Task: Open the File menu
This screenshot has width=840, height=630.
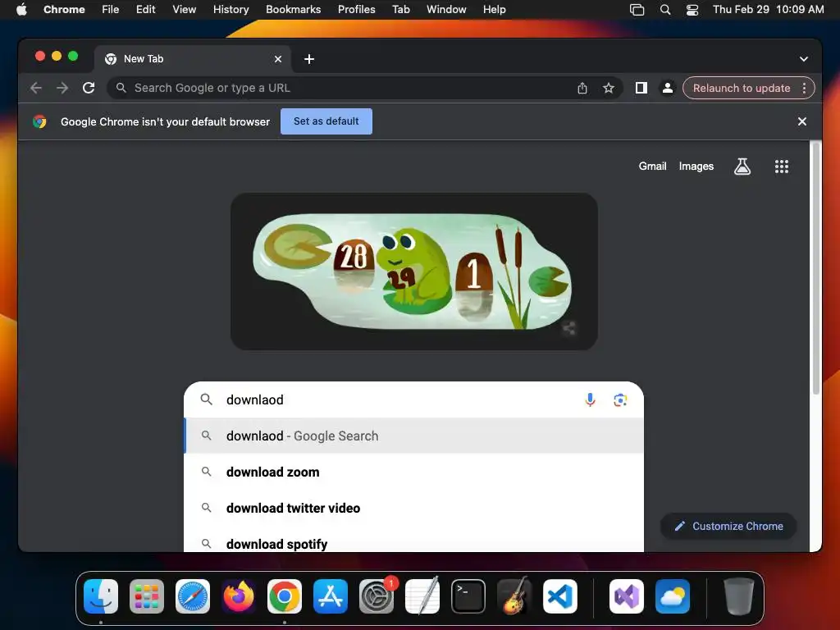Action: tap(111, 9)
